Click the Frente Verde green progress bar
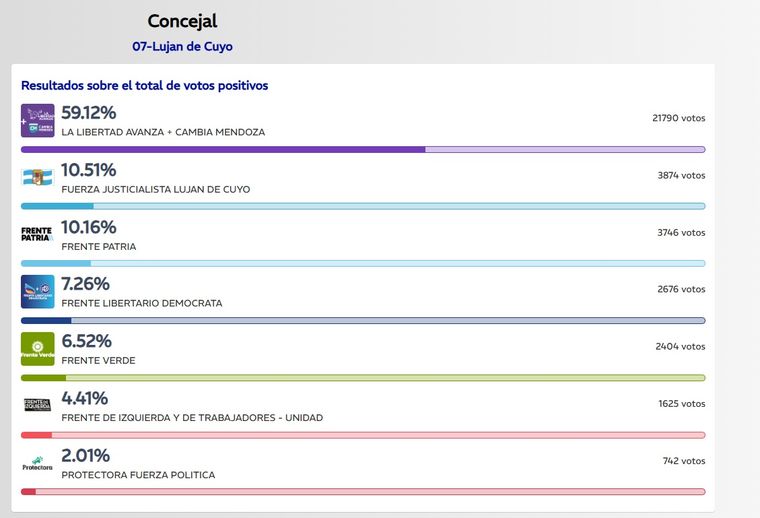 (362, 378)
